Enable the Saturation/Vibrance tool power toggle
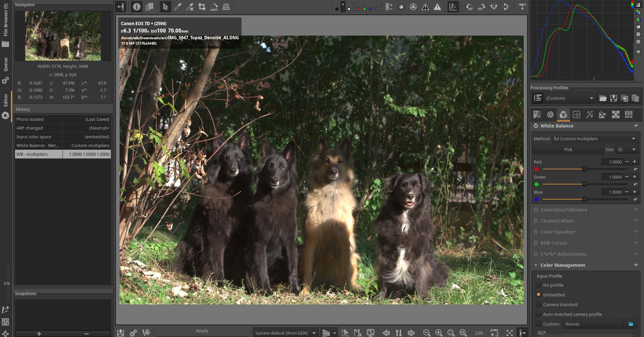 pos(536,210)
